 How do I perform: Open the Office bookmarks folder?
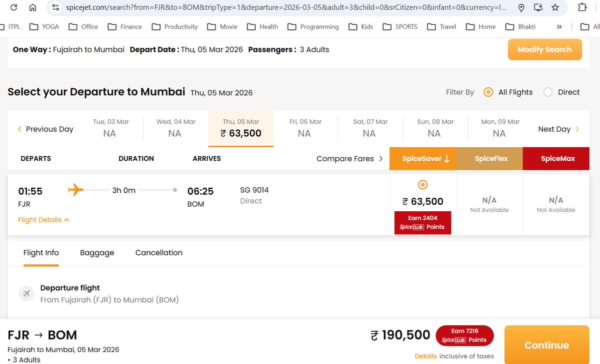(83, 26)
